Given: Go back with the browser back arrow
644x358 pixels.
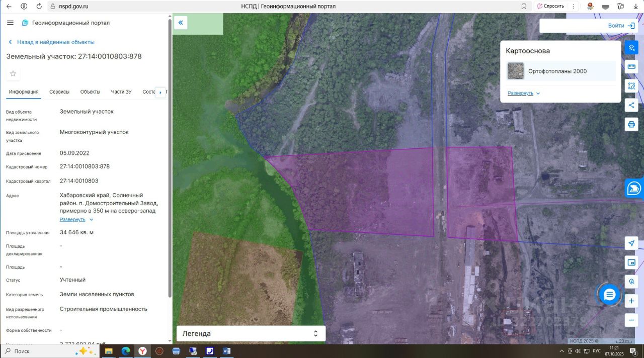Looking at the screenshot, I should click(x=9, y=6).
